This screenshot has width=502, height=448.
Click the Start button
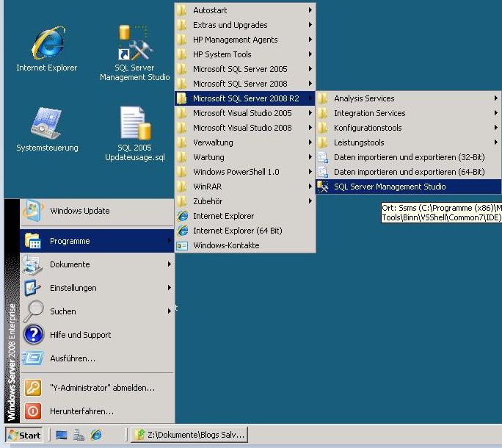click(24, 436)
